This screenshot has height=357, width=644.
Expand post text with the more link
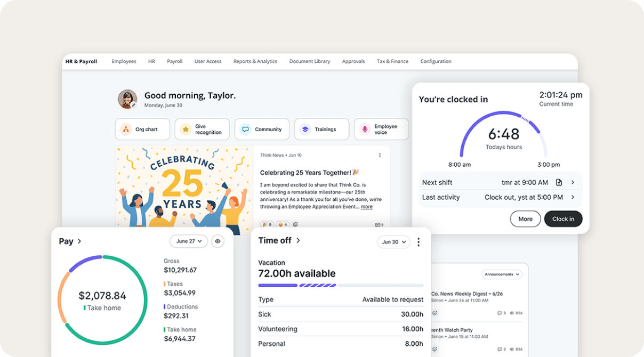tap(367, 207)
